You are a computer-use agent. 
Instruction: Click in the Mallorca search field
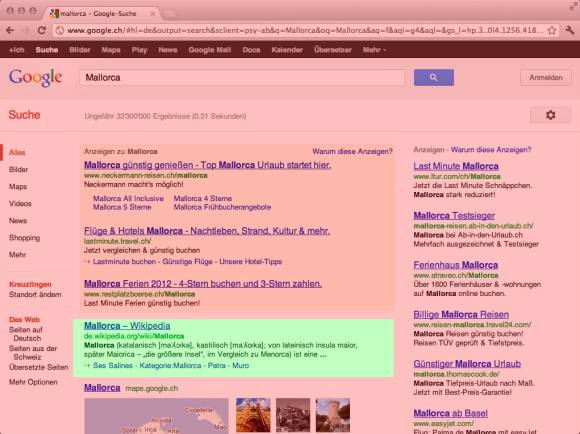click(242, 77)
